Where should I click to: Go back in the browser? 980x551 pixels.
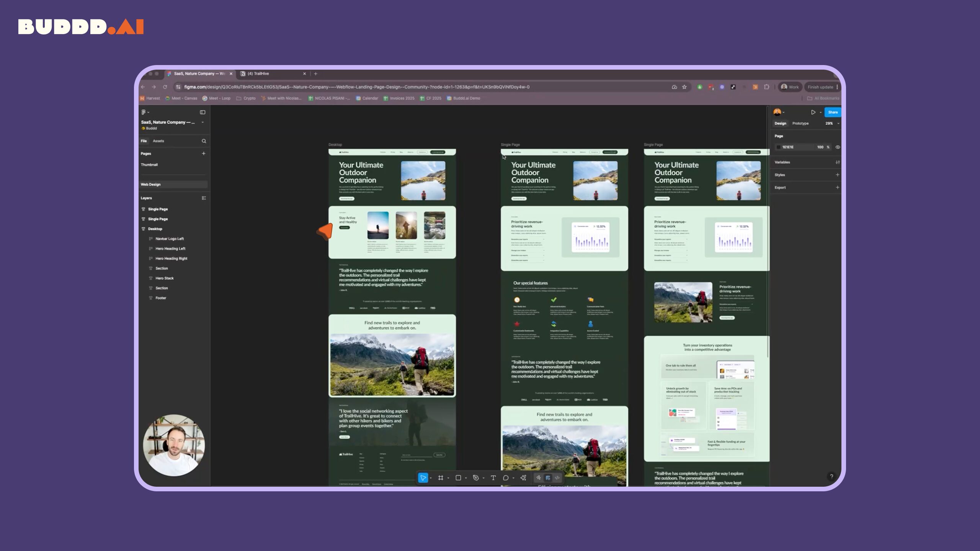(x=143, y=87)
